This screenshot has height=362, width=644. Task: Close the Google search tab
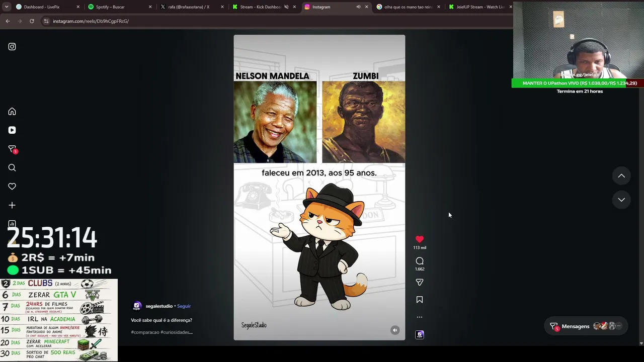pos(439,7)
